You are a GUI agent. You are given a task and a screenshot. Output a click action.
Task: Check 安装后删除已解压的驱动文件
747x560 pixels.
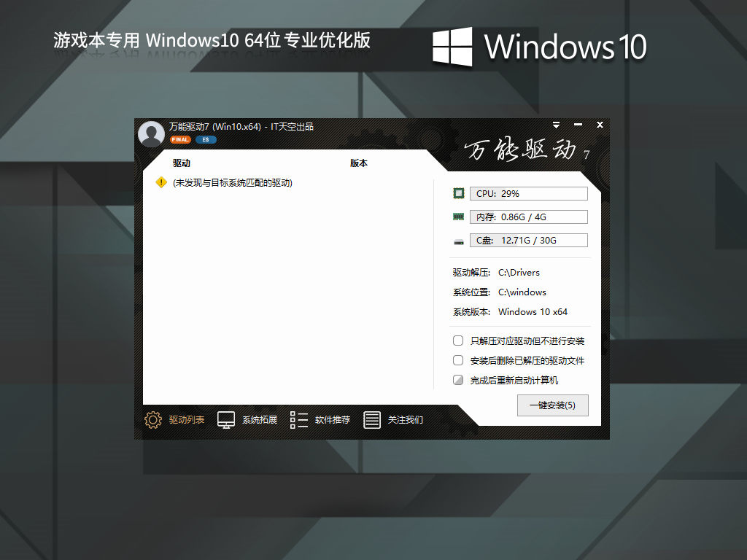tap(458, 359)
